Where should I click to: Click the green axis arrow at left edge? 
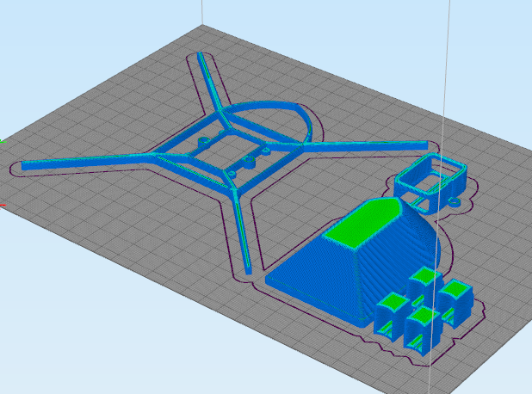[x=3, y=141]
